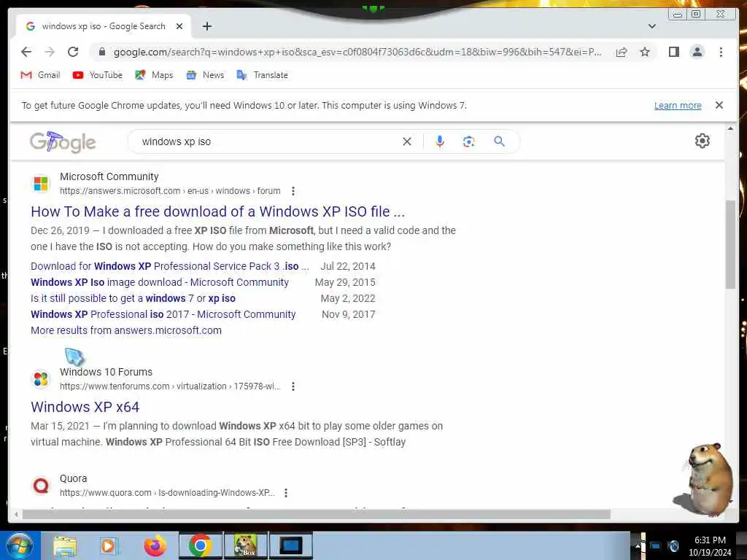Open the YouTube bookmark
This screenshot has height=560, width=747.
[98, 75]
